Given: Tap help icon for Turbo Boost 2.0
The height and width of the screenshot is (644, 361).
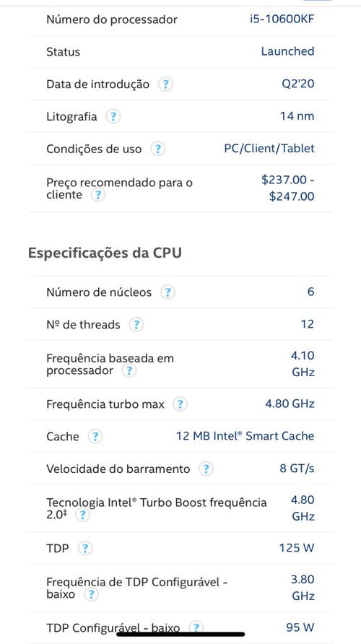Looking at the screenshot, I should point(83,515).
